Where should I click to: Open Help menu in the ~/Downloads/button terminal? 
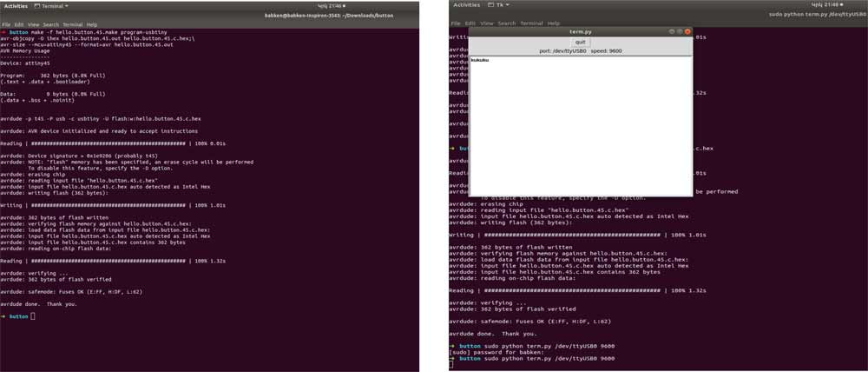coord(92,25)
